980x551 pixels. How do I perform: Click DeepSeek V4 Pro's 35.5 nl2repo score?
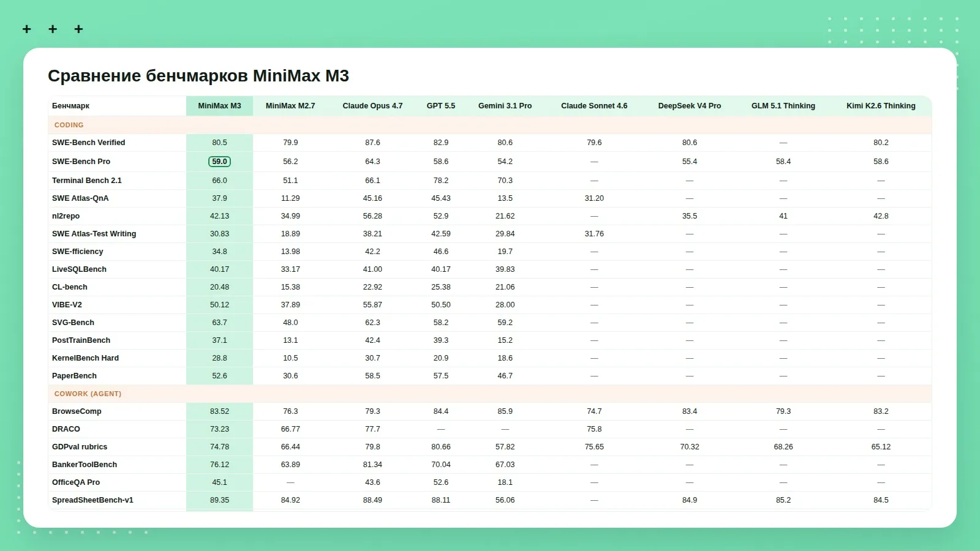tap(690, 216)
